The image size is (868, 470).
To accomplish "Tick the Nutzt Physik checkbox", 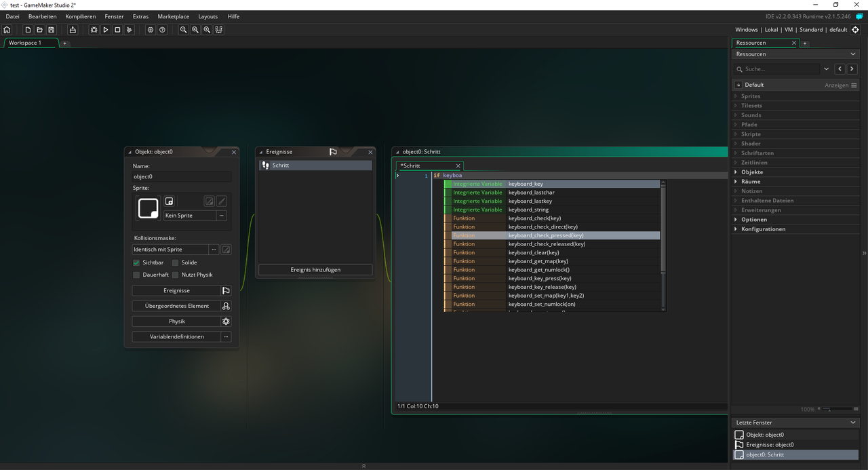I will click(x=175, y=275).
